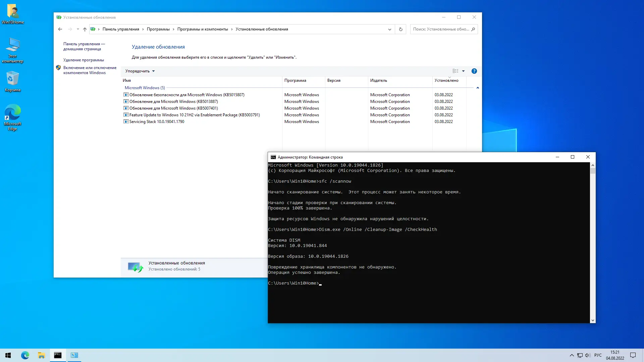Open File Explorer from taskbar
This screenshot has width=644, height=362.
pos(41,355)
